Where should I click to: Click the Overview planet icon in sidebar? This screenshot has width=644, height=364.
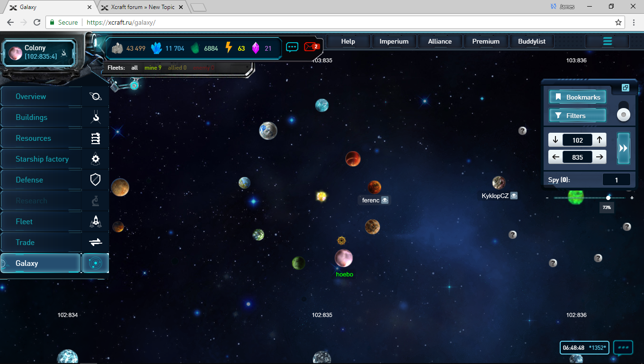pyautogui.click(x=96, y=97)
